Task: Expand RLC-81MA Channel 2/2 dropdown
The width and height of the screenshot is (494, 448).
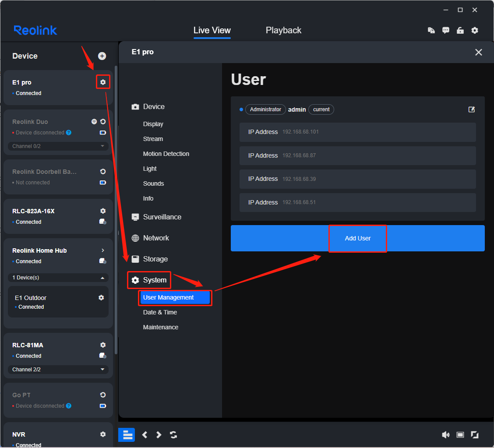Action: pos(58,370)
